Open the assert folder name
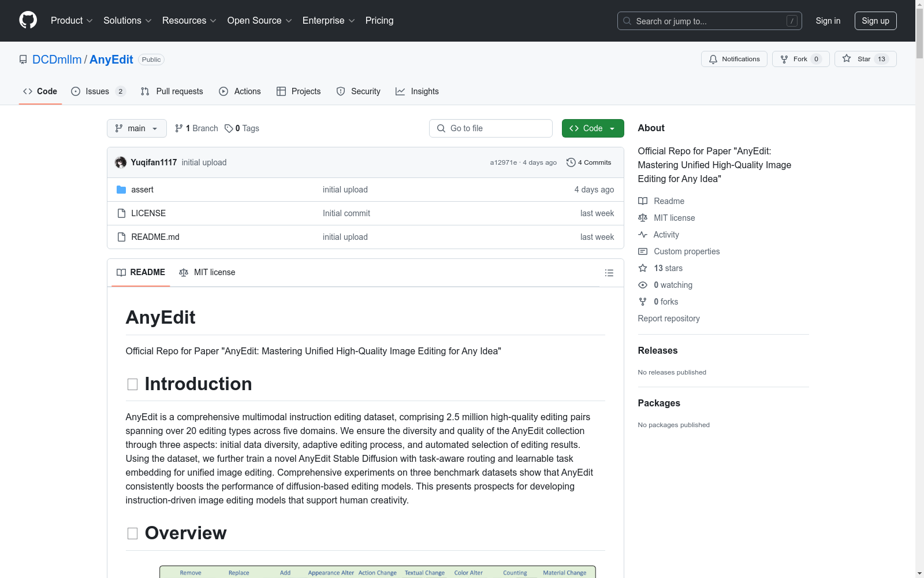 [142, 190]
